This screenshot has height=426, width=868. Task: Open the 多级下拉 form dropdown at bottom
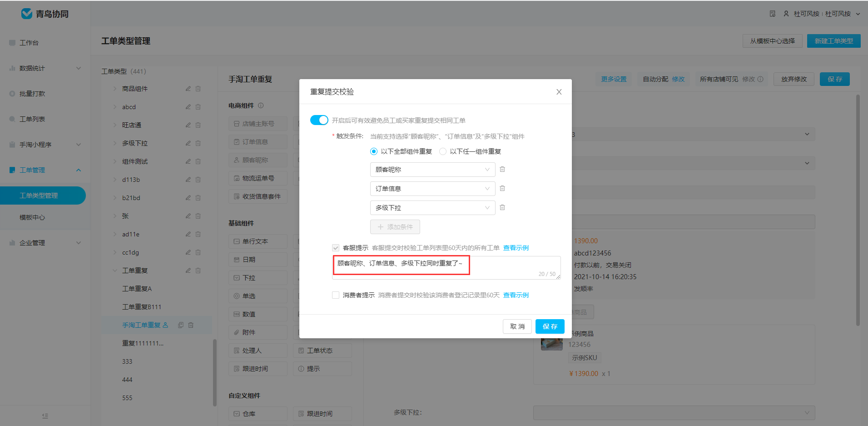tap(674, 413)
